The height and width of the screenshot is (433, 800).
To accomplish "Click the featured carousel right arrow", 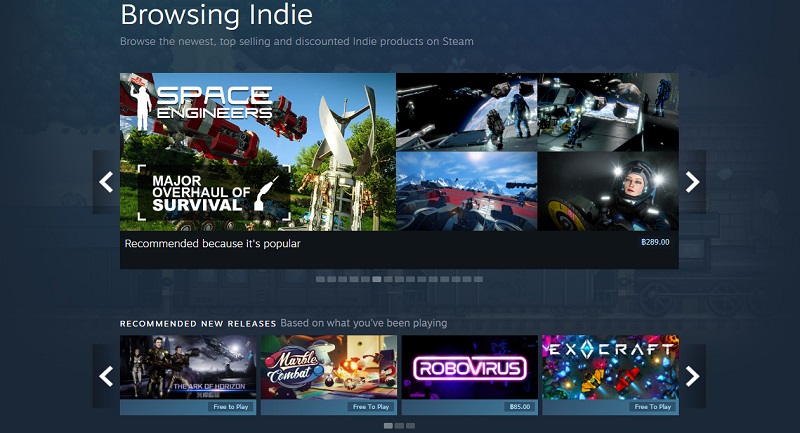I will coord(692,182).
